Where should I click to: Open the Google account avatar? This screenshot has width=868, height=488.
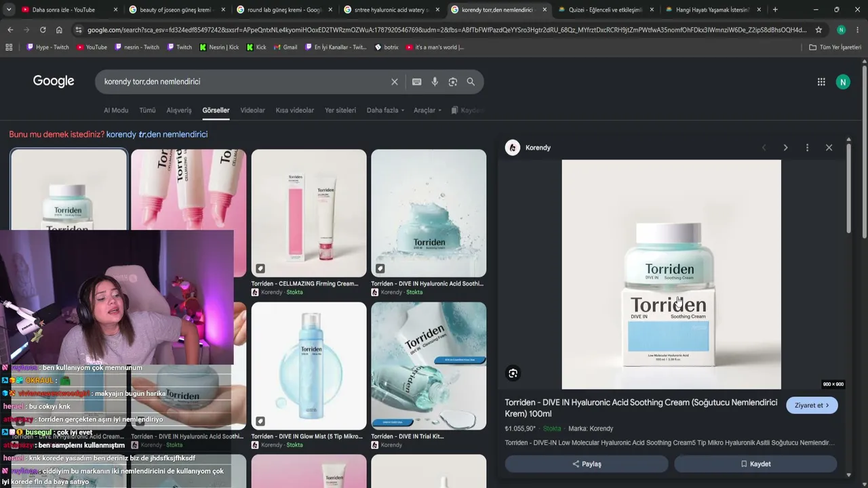click(843, 81)
